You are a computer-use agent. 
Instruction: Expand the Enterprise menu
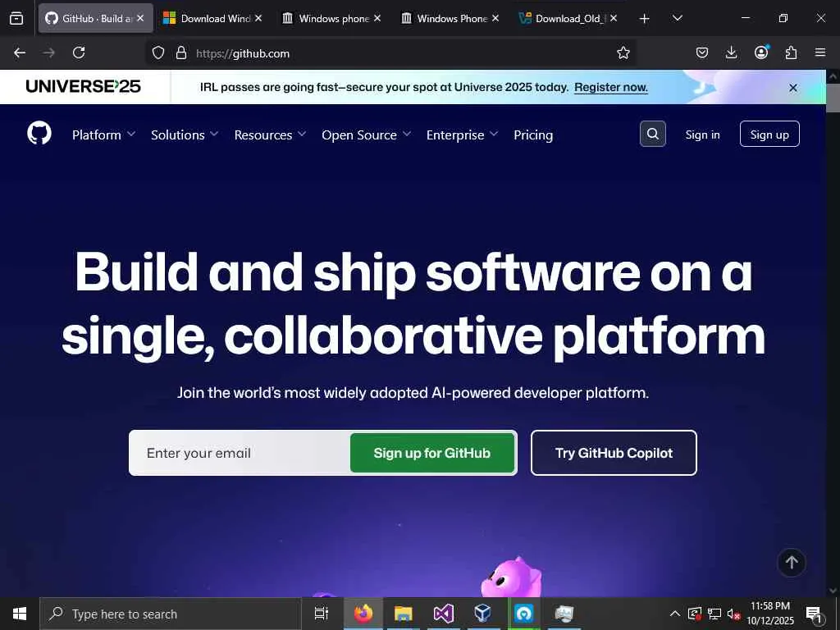point(463,135)
